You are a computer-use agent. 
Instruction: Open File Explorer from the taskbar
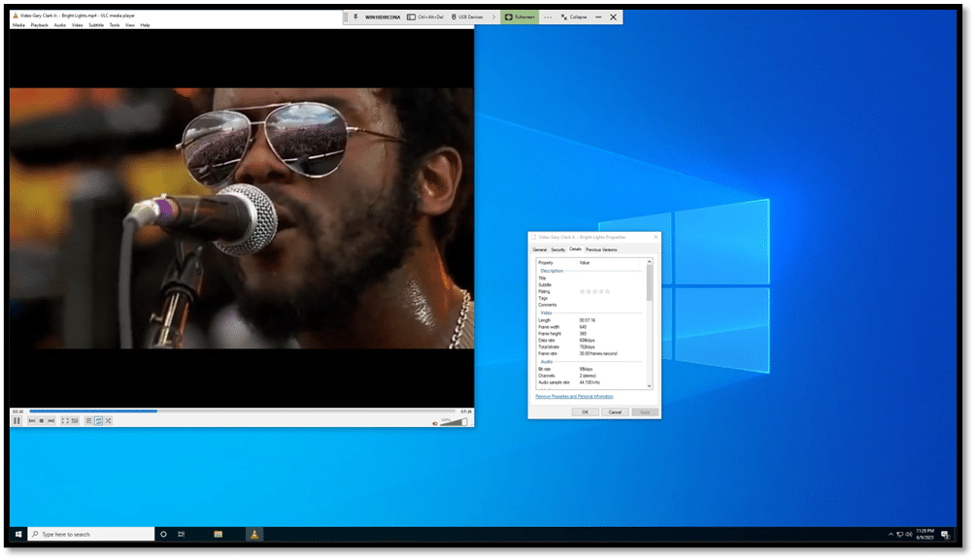[219, 535]
